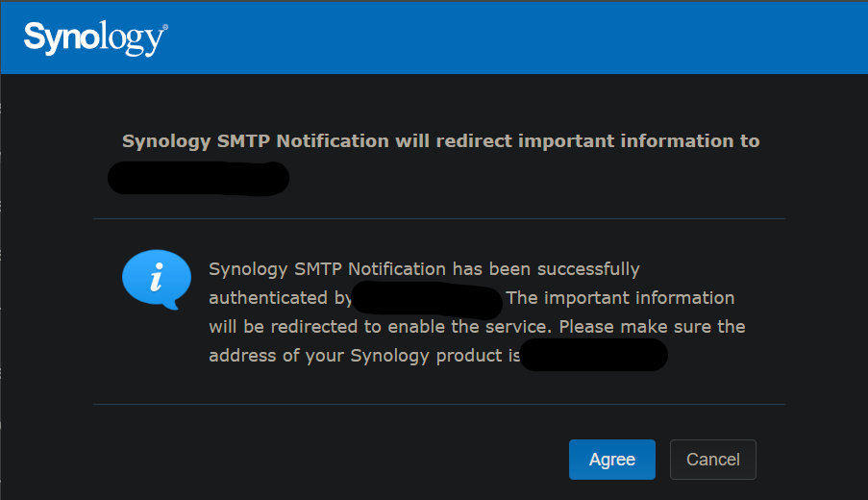Click the redacted Synology product address
This screenshot has height=500, width=868.
click(x=593, y=355)
